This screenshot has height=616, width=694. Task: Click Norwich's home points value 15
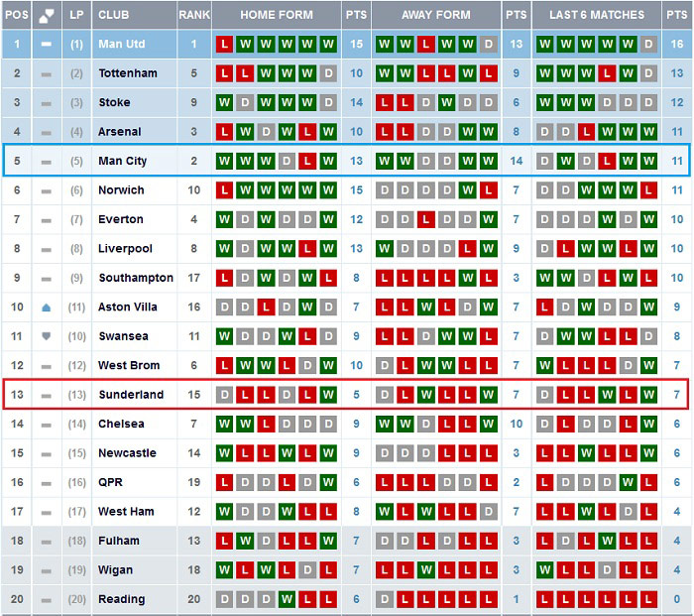pos(356,190)
